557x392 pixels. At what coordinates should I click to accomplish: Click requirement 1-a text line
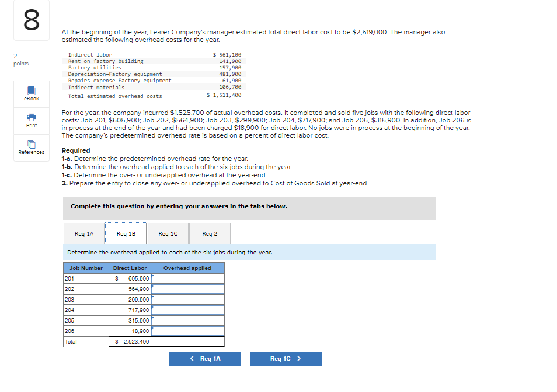pyautogui.click(x=155, y=159)
